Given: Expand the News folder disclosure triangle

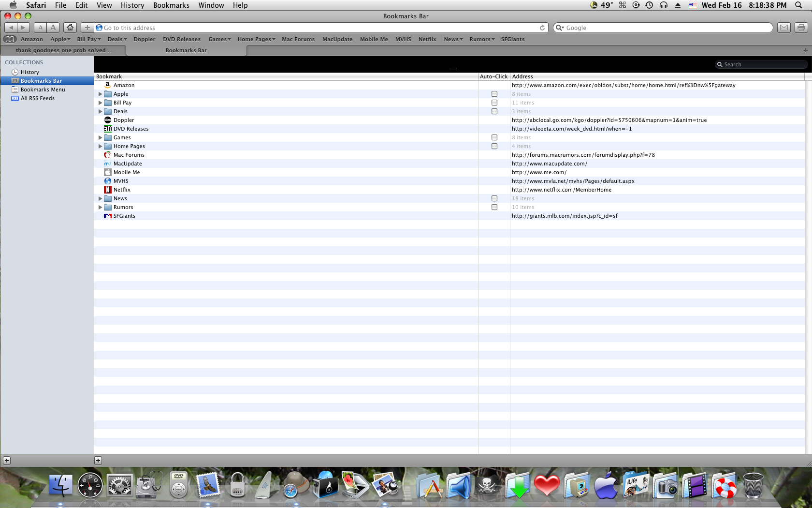Looking at the screenshot, I should 100,198.
